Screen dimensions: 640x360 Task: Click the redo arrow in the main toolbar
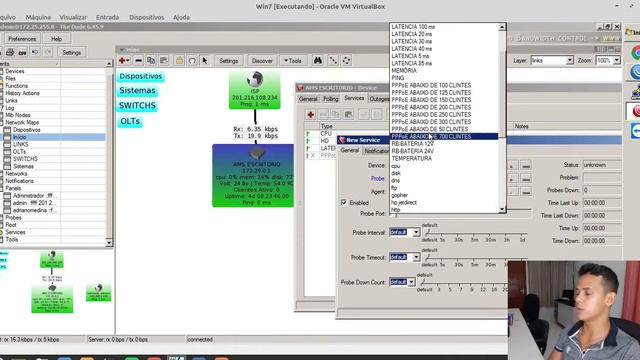[48, 52]
